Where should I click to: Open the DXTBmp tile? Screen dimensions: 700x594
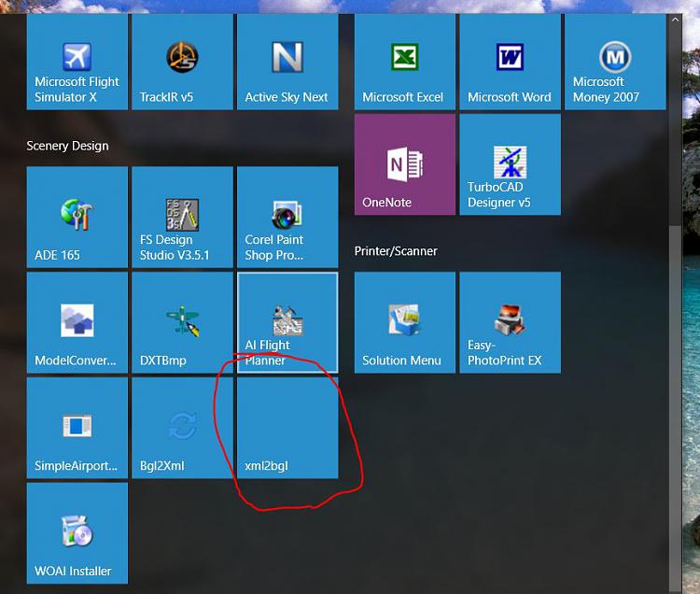pos(183,322)
